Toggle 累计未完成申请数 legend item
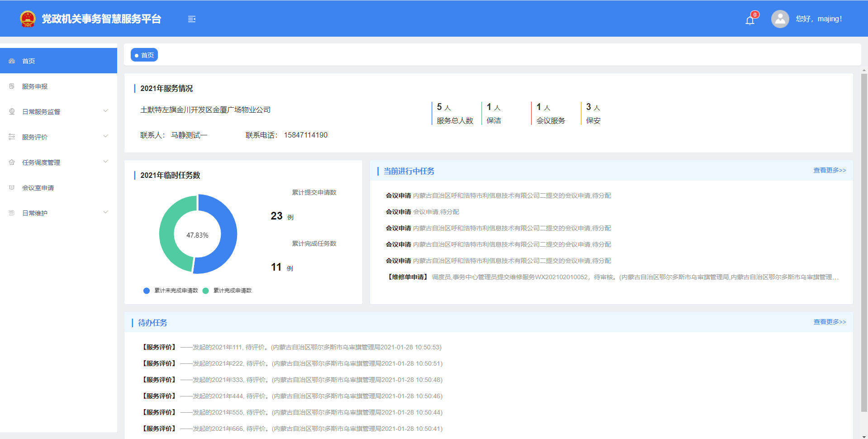 (x=171, y=291)
